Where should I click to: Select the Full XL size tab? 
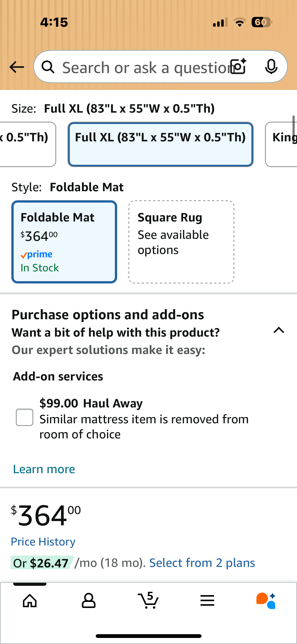160,144
